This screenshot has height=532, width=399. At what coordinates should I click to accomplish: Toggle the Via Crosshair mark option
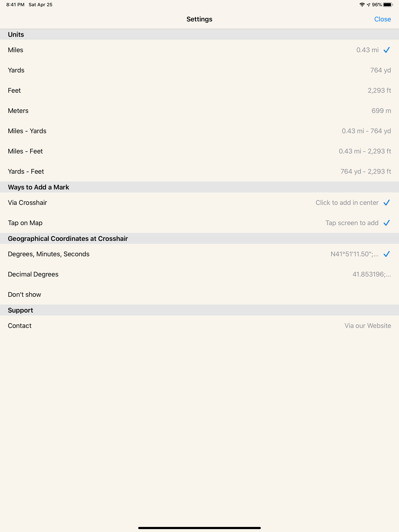pos(199,203)
